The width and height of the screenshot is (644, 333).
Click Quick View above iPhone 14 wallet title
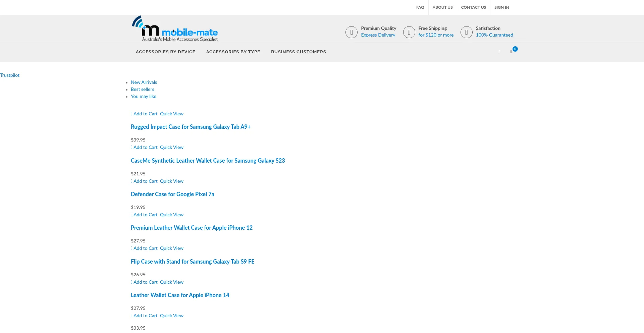172,282
